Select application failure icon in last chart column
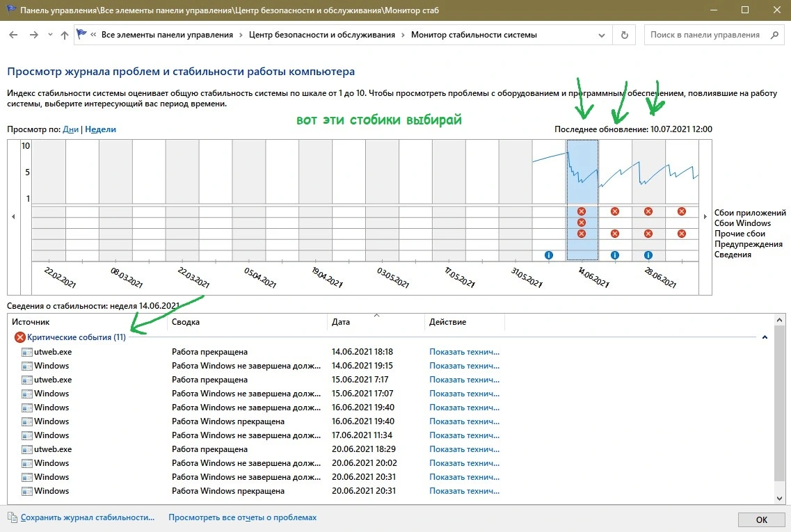Image resolution: width=791 pixels, height=532 pixels. [682, 211]
